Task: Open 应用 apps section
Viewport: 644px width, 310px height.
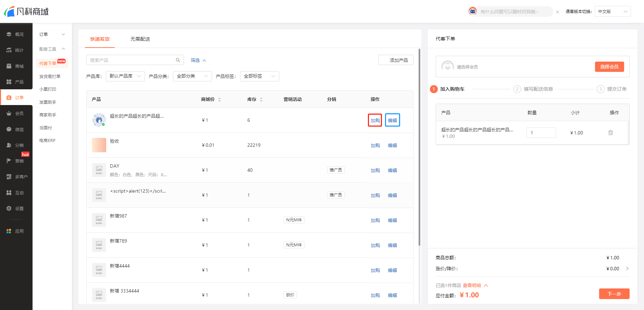Action: click(x=16, y=231)
